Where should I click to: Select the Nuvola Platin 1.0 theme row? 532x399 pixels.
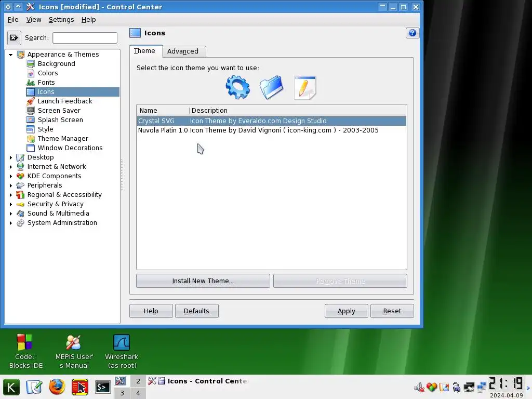(271, 130)
